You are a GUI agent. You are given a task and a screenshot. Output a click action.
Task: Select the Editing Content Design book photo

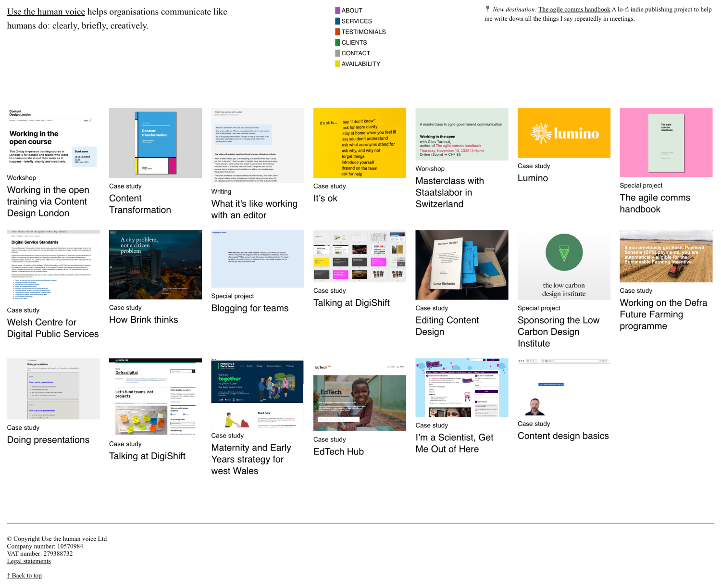(461, 265)
